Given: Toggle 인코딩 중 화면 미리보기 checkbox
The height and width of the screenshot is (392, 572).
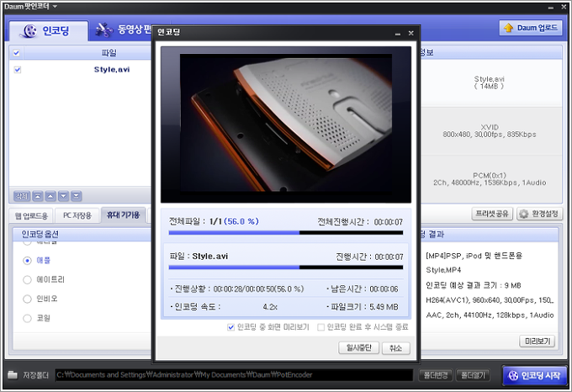Looking at the screenshot, I should pyautogui.click(x=230, y=327).
